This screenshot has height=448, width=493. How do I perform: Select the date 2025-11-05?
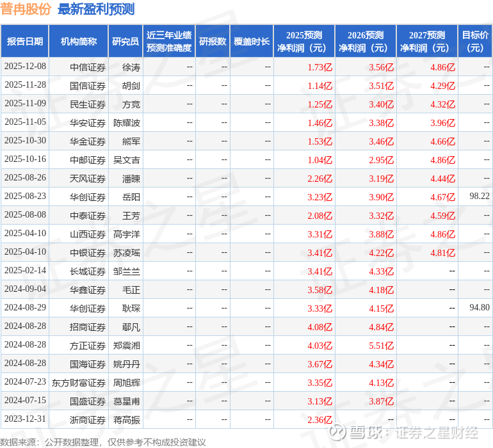click(x=25, y=122)
